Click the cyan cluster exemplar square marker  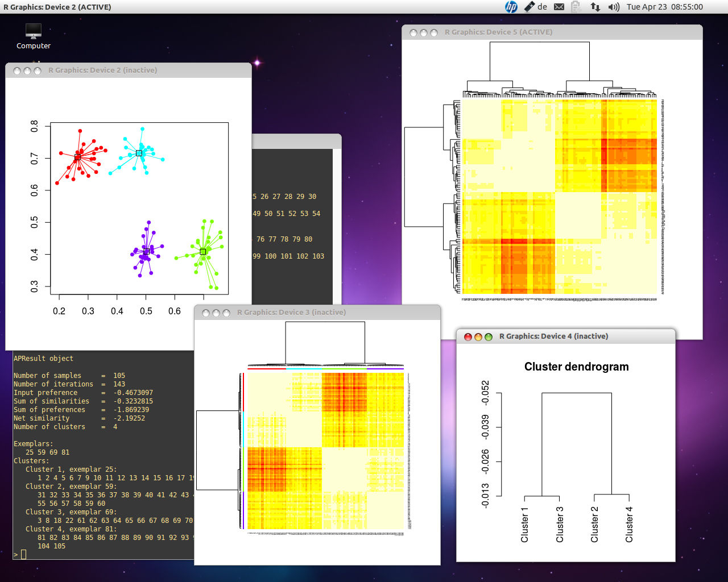(x=139, y=153)
